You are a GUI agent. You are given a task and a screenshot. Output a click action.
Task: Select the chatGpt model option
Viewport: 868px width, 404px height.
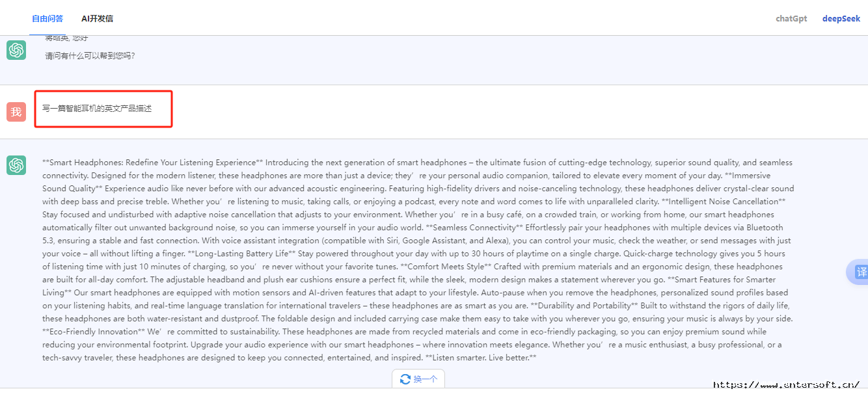[x=791, y=18]
